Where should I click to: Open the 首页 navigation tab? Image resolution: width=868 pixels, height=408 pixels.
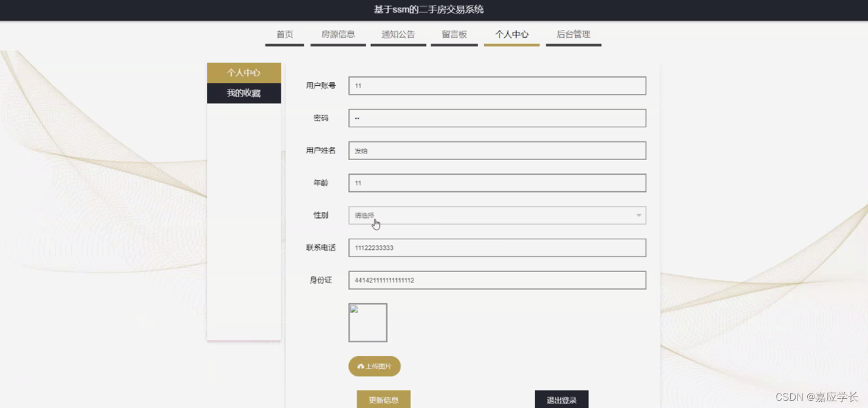[x=285, y=35]
